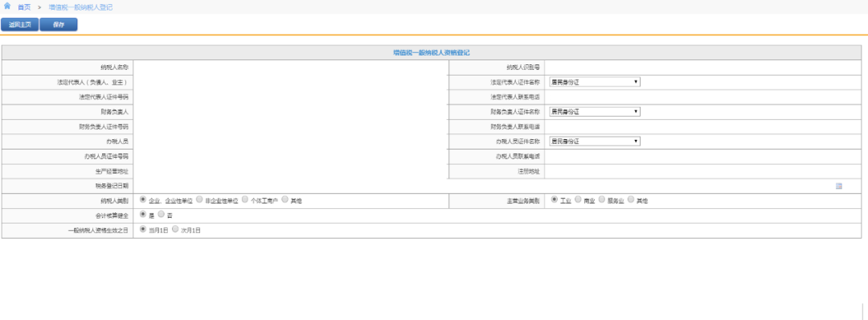Focus the 纳税人识别号 input field
This screenshot has width=868, height=320.
pyautogui.click(x=702, y=67)
